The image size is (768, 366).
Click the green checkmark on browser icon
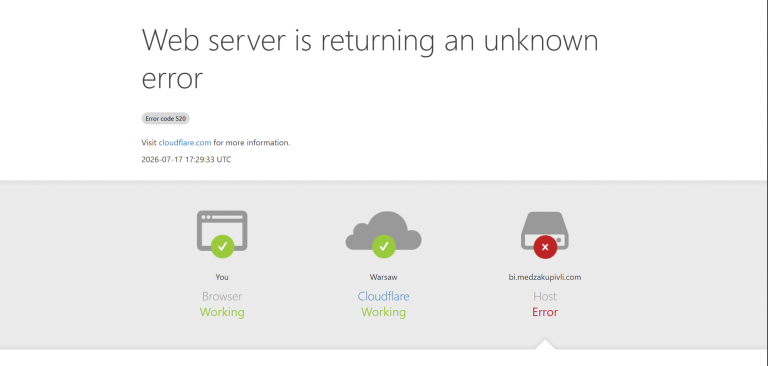(x=222, y=246)
